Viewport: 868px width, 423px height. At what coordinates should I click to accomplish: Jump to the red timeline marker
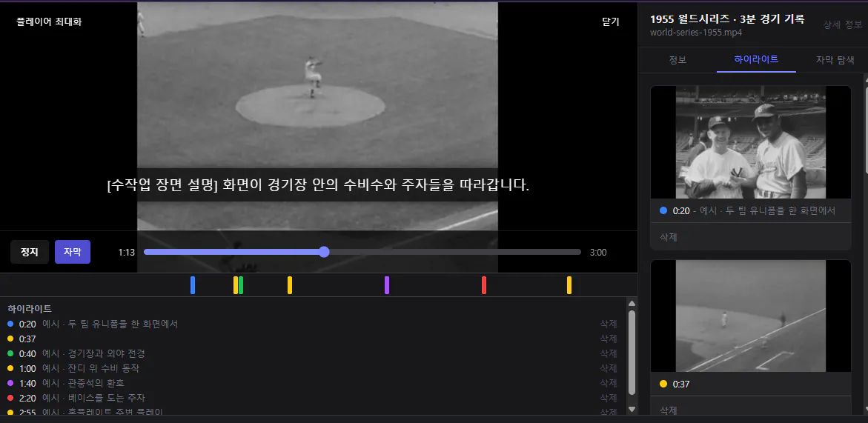(484, 285)
